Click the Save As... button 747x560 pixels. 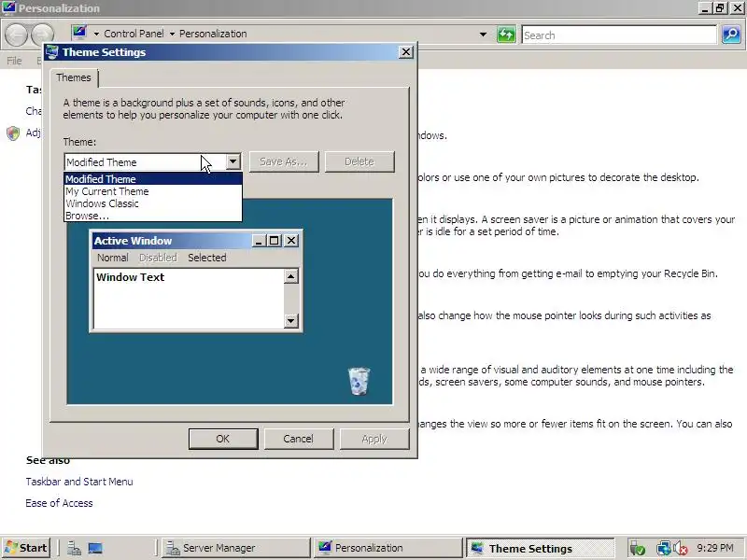click(x=284, y=161)
